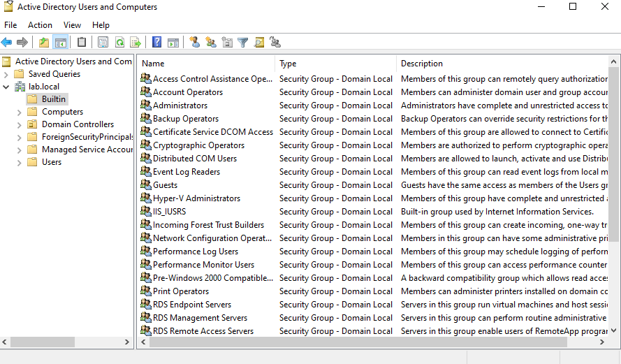Viewport: 621px width, 364px height.
Task: Click the Print Operators group icon
Action: pos(146,291)
